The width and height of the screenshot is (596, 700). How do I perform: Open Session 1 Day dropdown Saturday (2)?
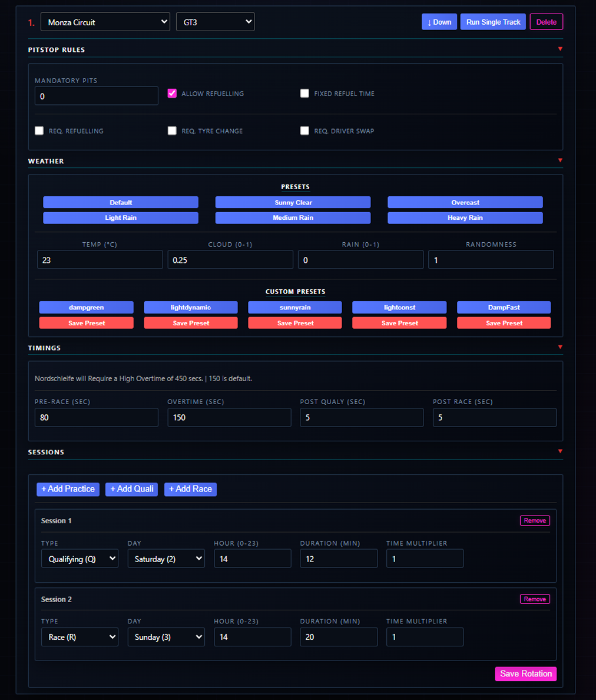167,559
